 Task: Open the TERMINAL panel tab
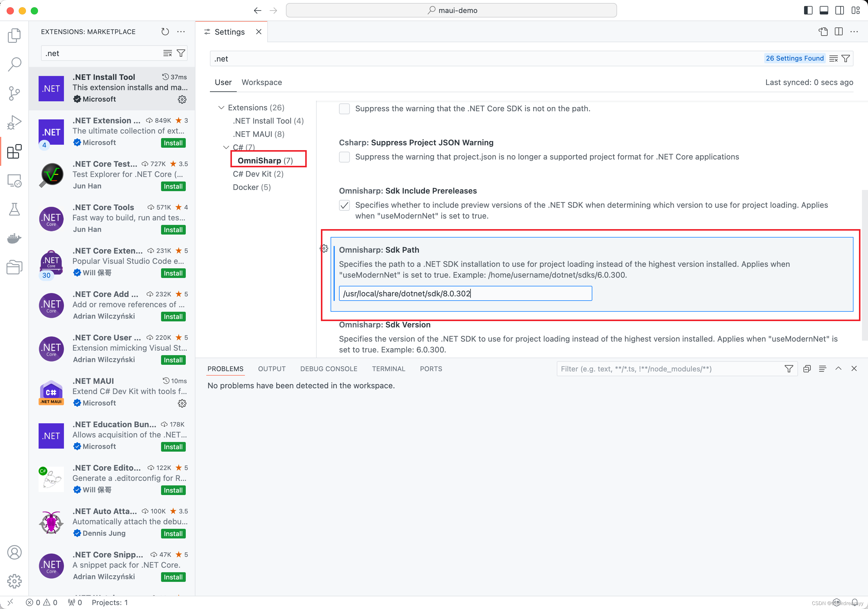click(x=389, y=369)
